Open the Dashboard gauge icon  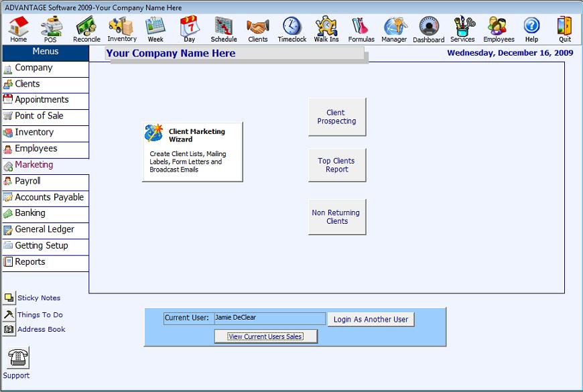click(x=429, y=29)
